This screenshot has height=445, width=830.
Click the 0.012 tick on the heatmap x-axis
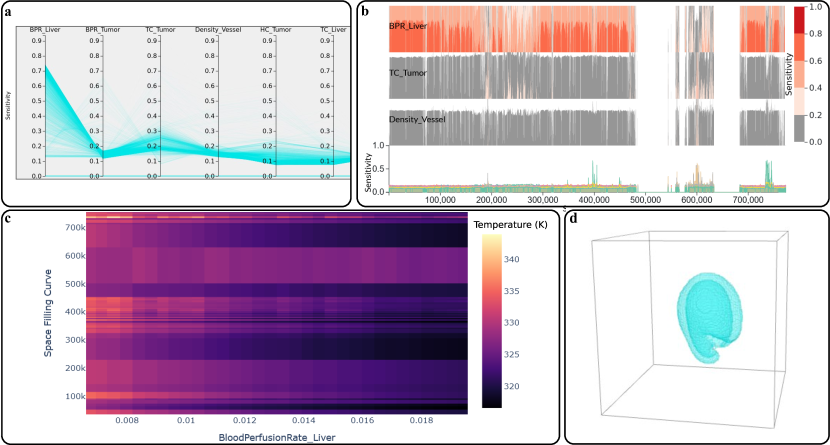(245, 420)
